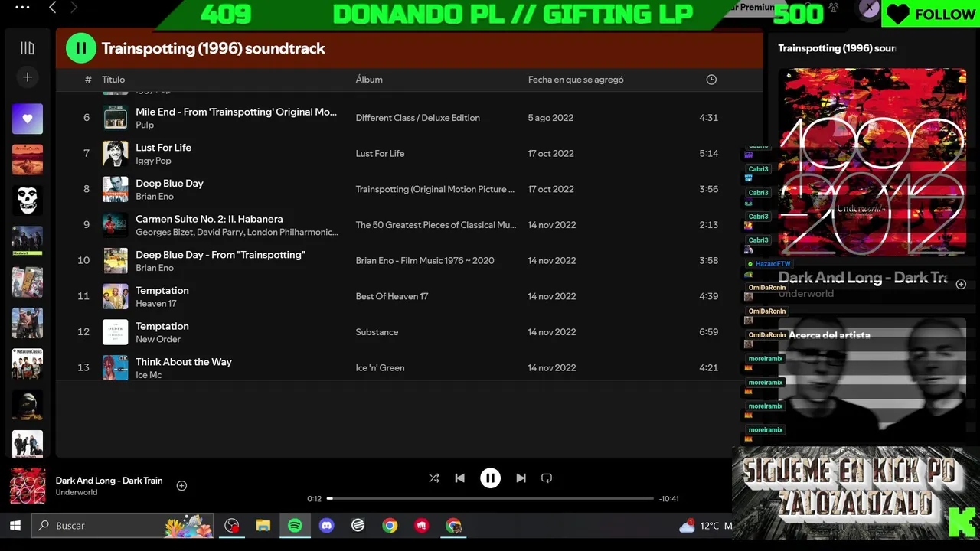
Task: Sort by duration clock icon
Action: click(x=711, y=80)
